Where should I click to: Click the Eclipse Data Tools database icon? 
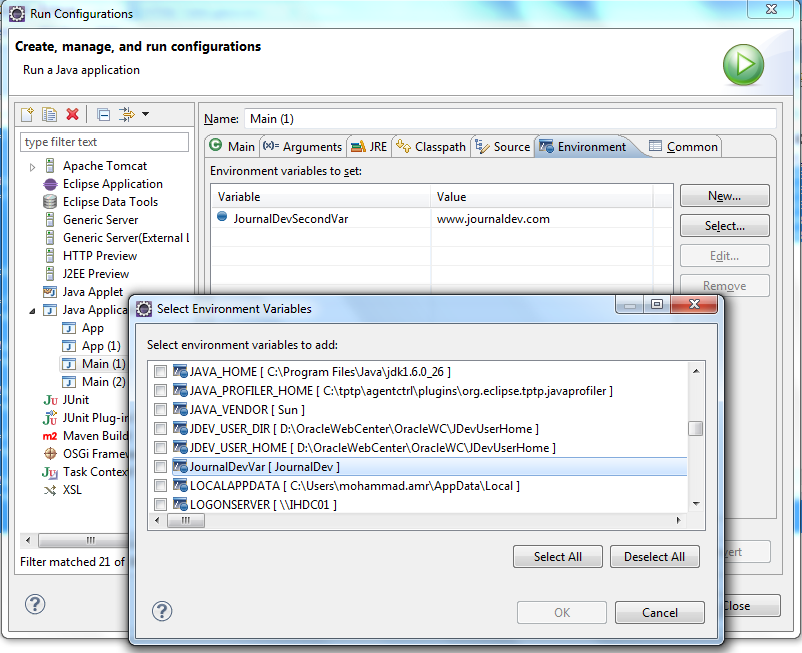tap(50, 202)
